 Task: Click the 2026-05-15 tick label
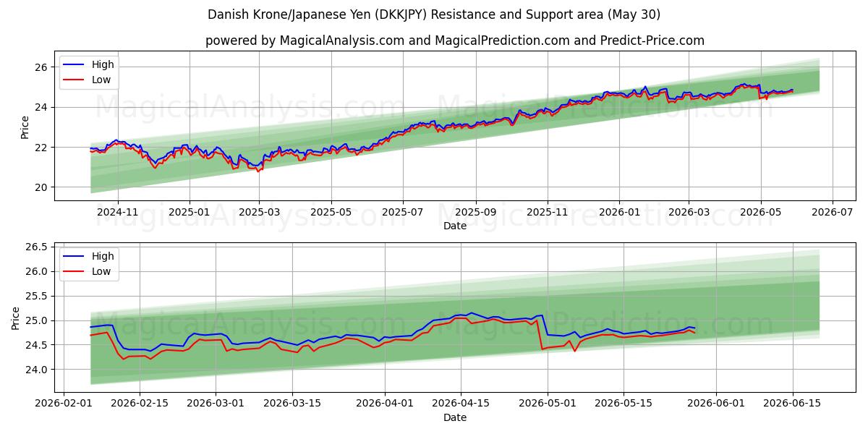623,404
